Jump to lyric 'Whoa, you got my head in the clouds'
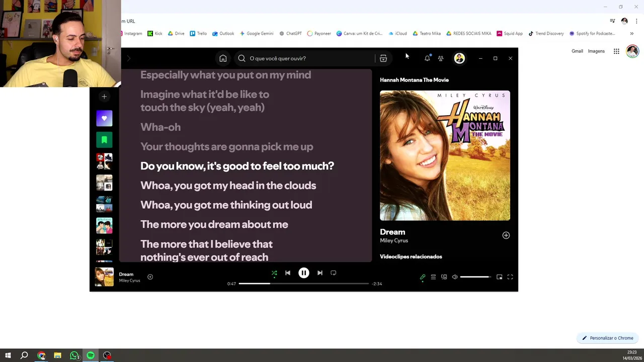The image size is (644, 362). coord(228,186)
